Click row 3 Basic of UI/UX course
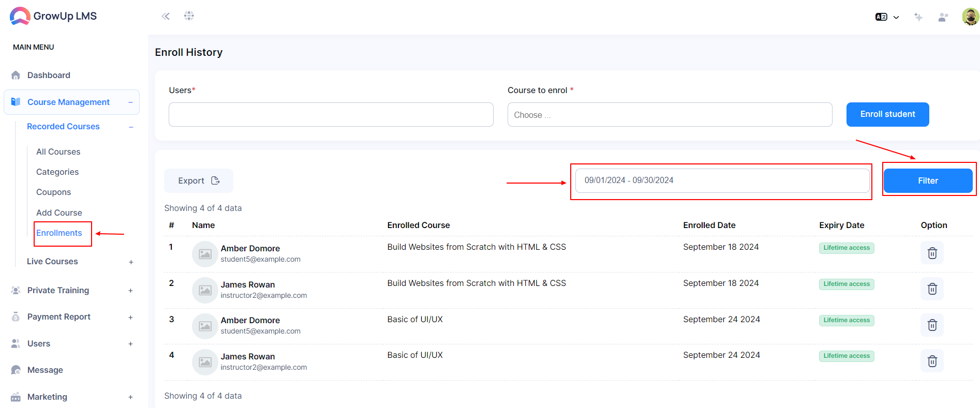 click(x=415, y=319)
